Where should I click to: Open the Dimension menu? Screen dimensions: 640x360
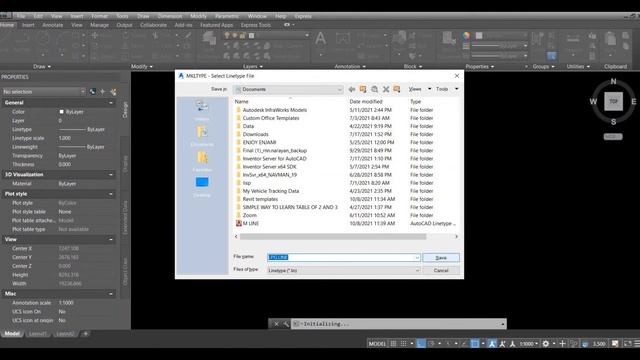coord(170,16)
